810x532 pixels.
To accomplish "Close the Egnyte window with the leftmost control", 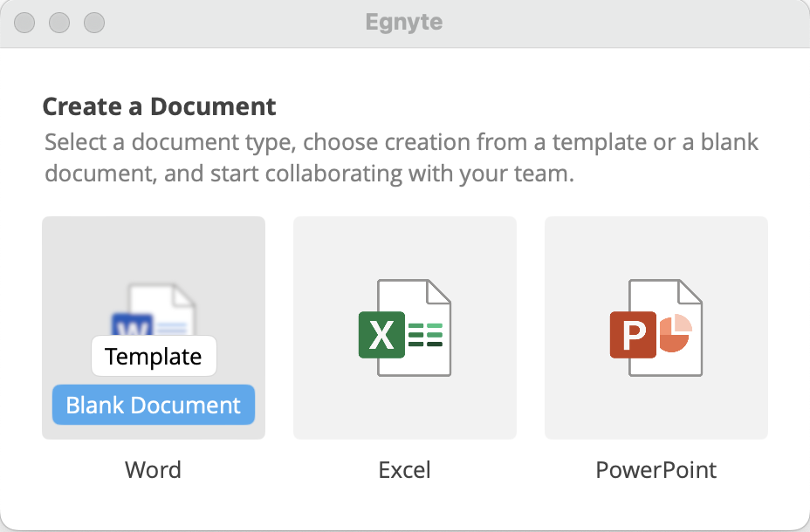I will (24, 23).
